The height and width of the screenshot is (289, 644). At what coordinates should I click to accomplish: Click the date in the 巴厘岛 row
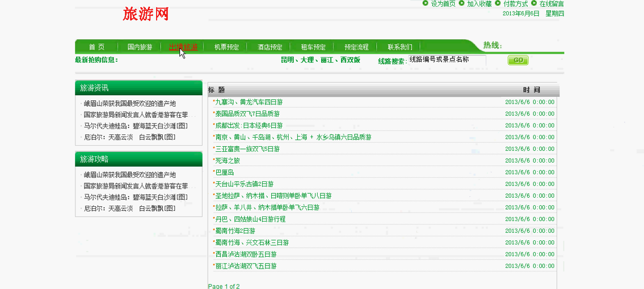tap(530, 172)
